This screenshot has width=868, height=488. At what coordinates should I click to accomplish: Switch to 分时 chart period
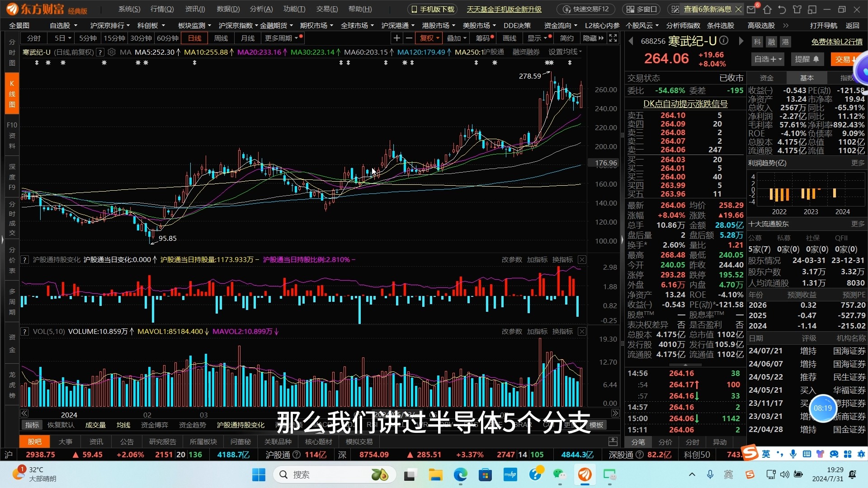click(x=34, y=38)
